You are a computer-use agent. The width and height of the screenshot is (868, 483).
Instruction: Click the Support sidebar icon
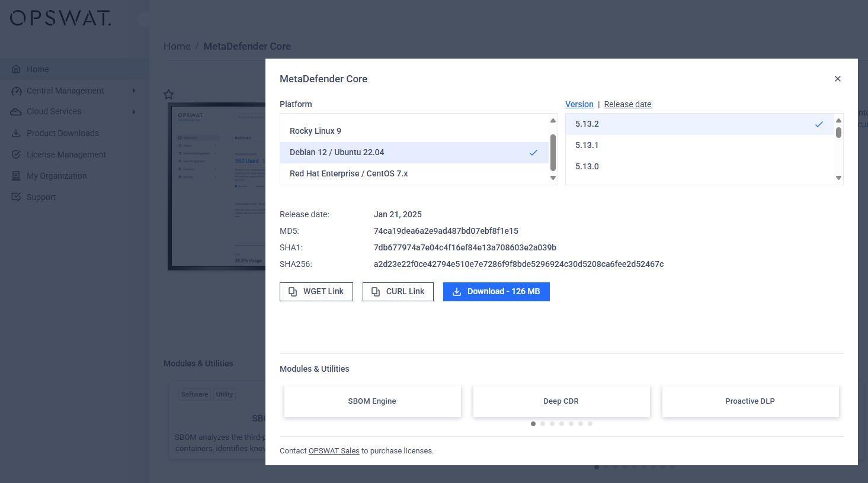click(x=16, y=197)
